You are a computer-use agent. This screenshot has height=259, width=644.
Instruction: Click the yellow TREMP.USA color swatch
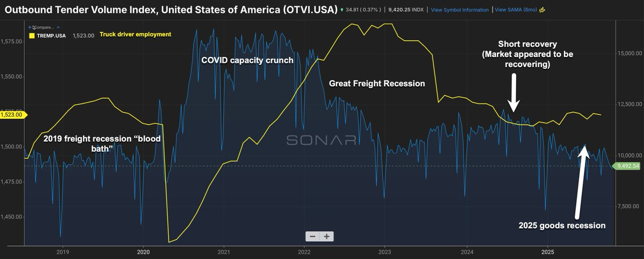tap(32, 35)
